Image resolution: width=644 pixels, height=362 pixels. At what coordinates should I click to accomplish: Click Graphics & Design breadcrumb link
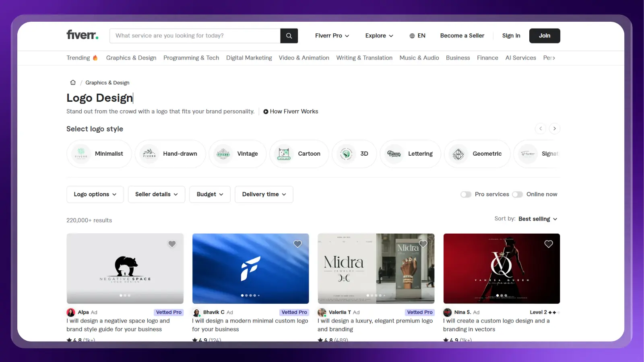pos(107,82)
